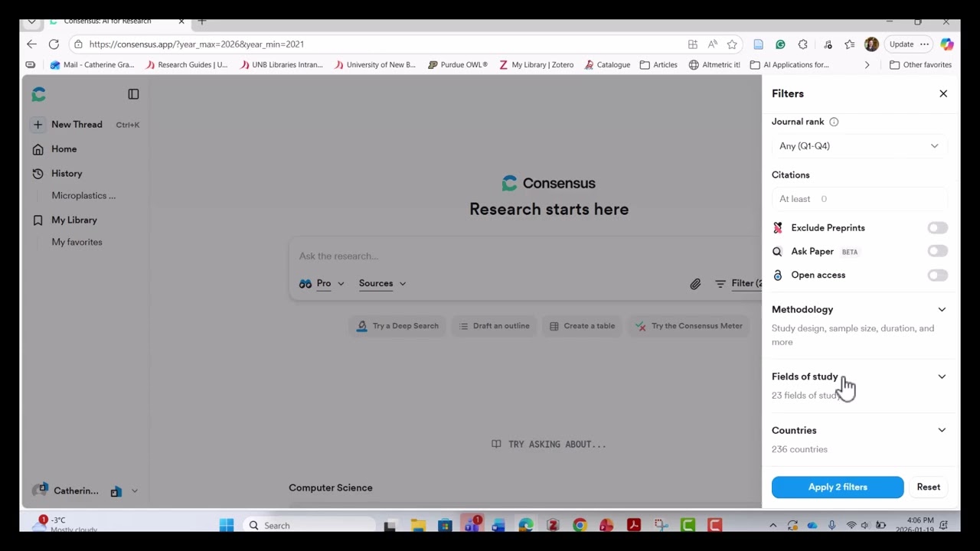Enable Open access switch
Viewport: 980px width, 551px height.
pyautogui.click(x=937, y=275)
